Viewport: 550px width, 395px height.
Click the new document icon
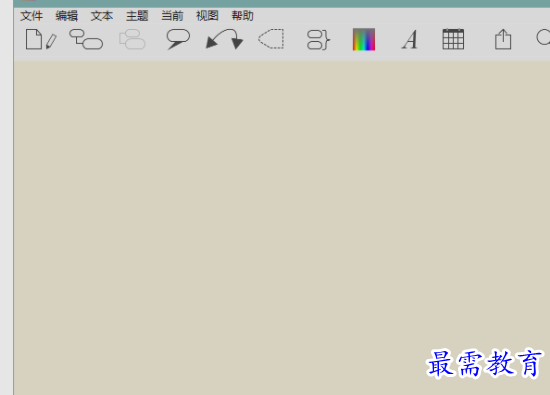point(34,39)
